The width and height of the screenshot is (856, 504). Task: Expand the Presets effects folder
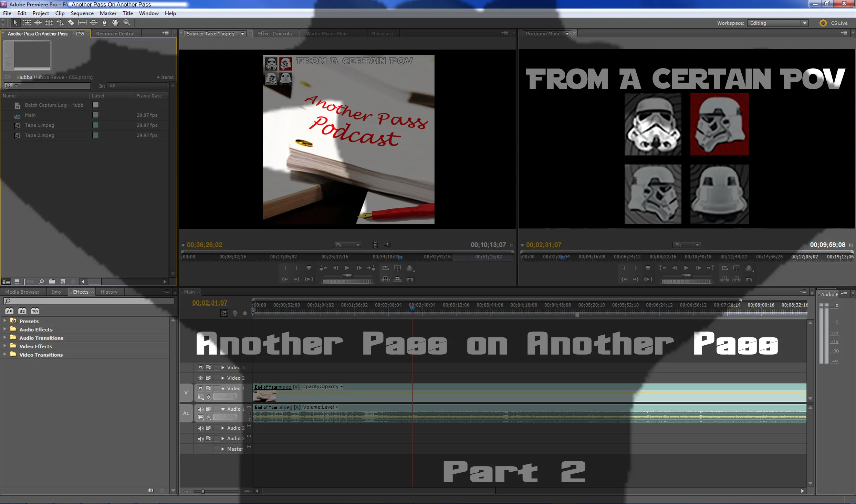click(x=5, y=321)
